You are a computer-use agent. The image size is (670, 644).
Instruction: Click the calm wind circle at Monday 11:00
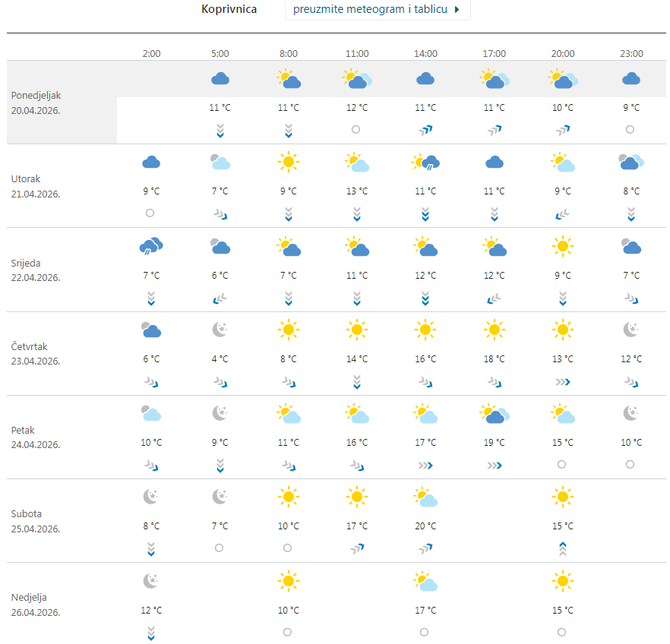356,130
